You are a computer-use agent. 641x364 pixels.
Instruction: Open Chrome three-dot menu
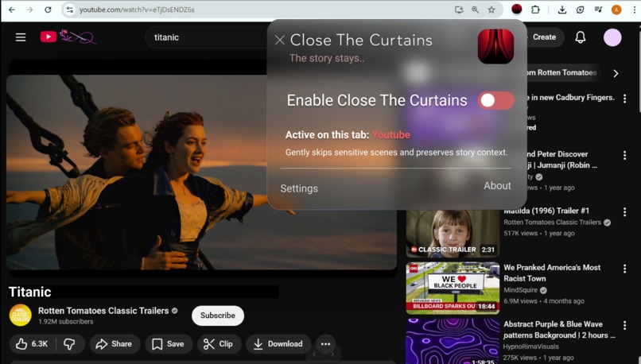pyautogui.click(x=634, y=10)
